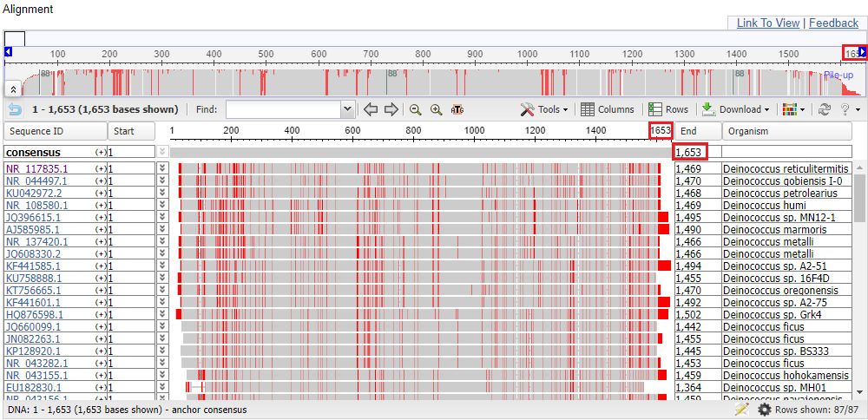Pan alignment left with left arrow
The height and width of the screenshot is (420, 868).
pyautogui.click(x=371, y=109)
